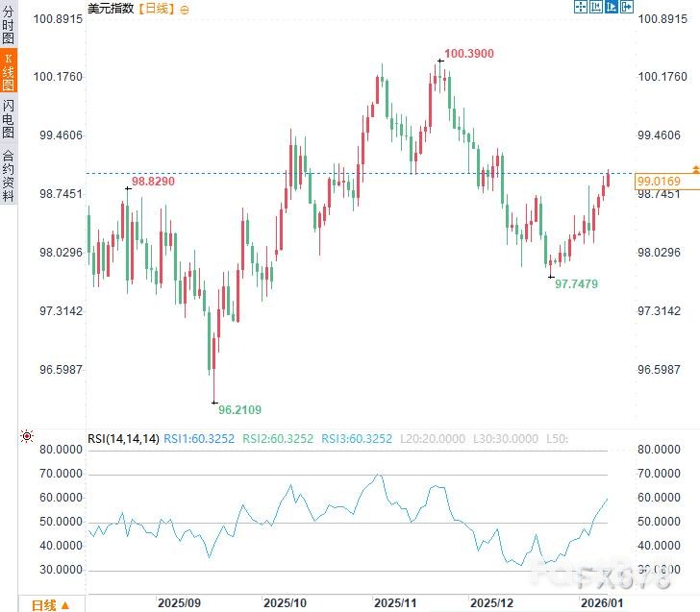Click the price range measure icon
The image size is (700, 612).
(x=596, y=7)
